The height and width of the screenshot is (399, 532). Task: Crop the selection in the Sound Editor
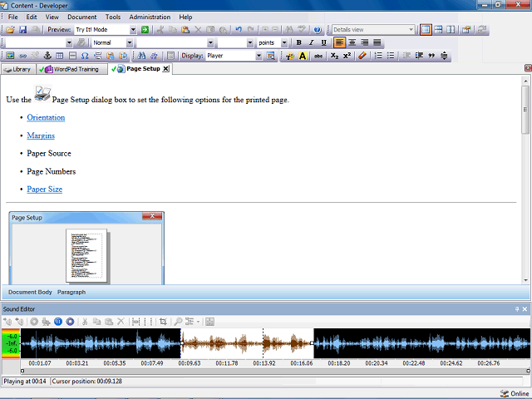tap(163, 322)
